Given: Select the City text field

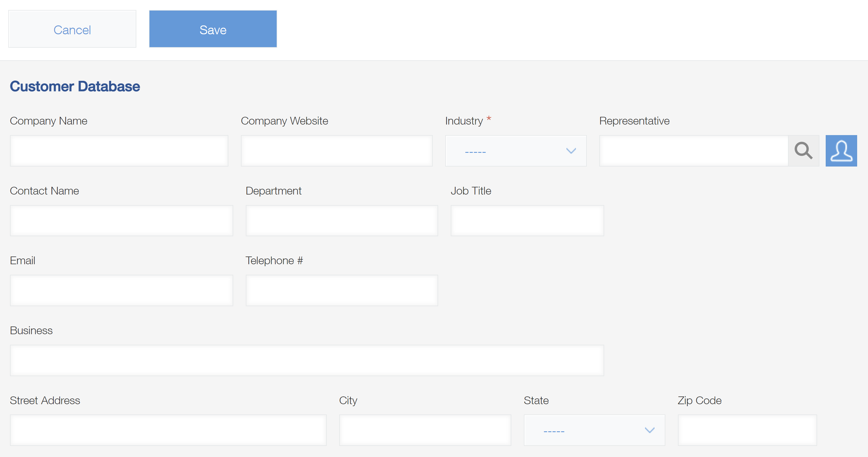Looking at the screenshot, I should click(x=424, y=430).
